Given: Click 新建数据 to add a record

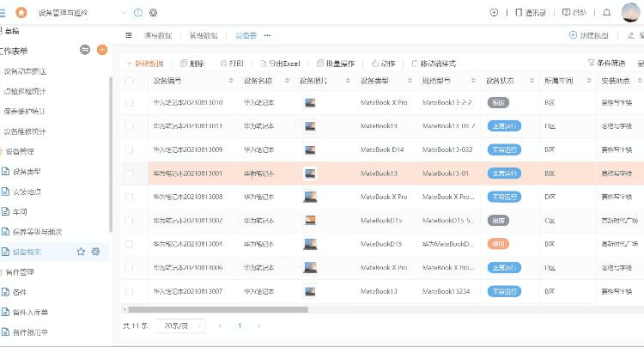Looking at the screenshot, I should tap(145, 64).
